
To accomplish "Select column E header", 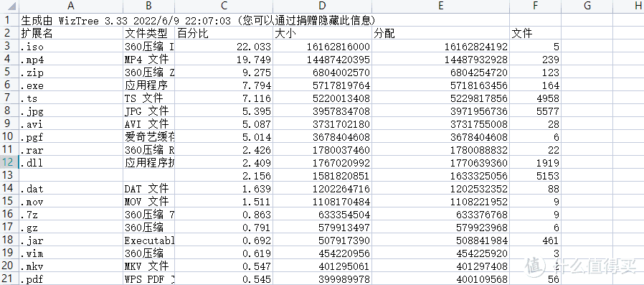I will [440, 6].
